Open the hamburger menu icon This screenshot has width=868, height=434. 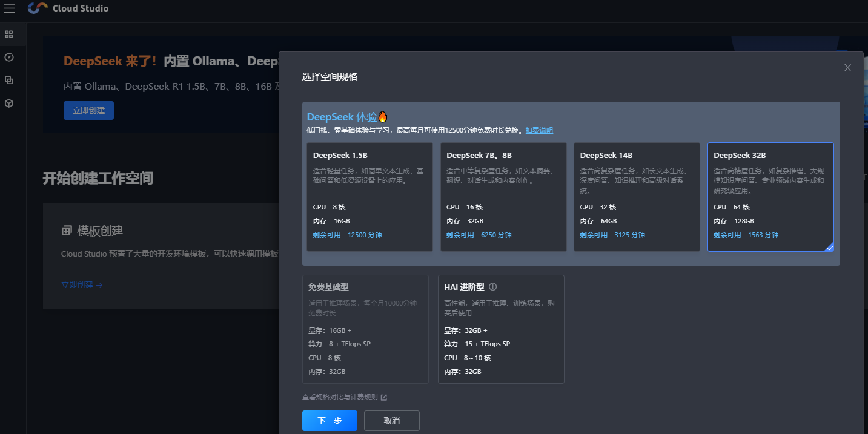coord(9,8)
